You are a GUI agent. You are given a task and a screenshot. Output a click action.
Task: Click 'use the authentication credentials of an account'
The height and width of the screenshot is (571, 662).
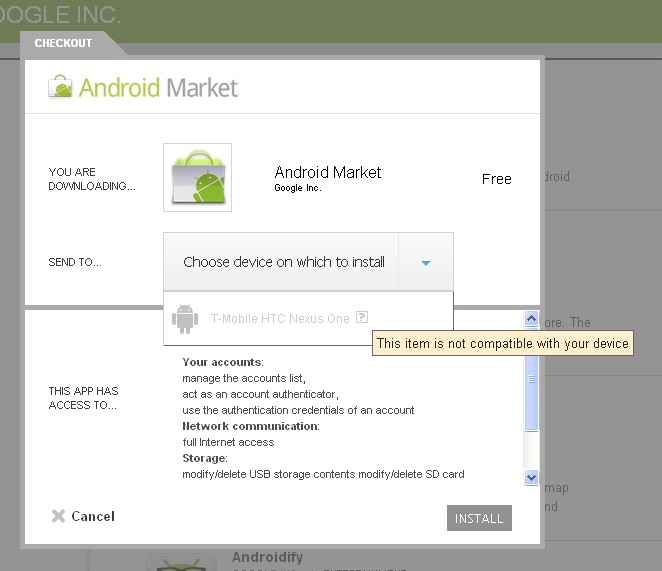tap(298, 410)
